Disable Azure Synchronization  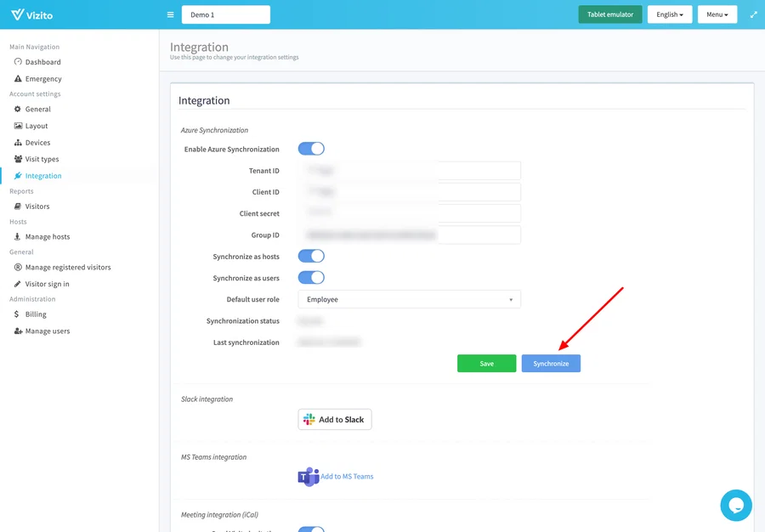[311, 148]
